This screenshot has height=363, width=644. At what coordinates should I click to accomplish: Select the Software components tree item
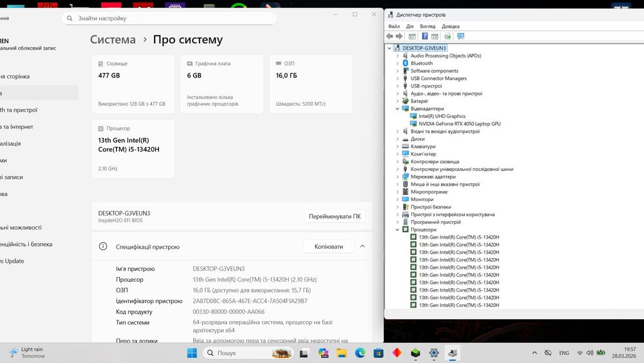tap(434, 71)
